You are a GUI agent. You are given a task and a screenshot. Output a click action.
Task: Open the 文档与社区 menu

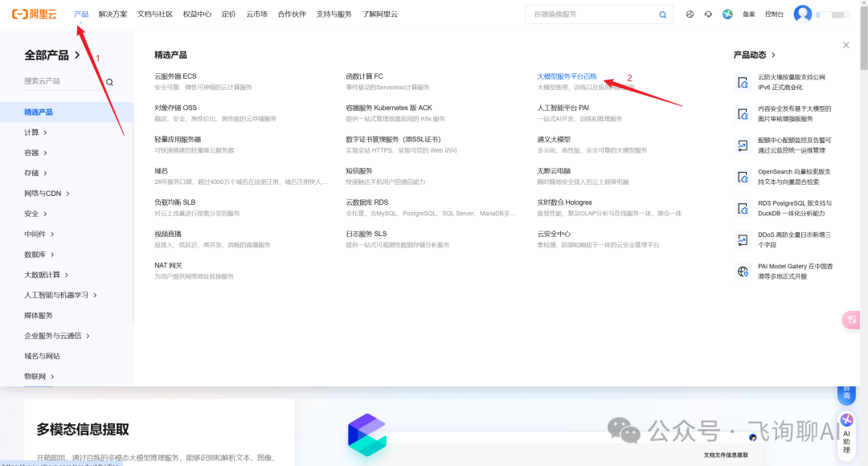pyautogui.click(x=155, y=14)
